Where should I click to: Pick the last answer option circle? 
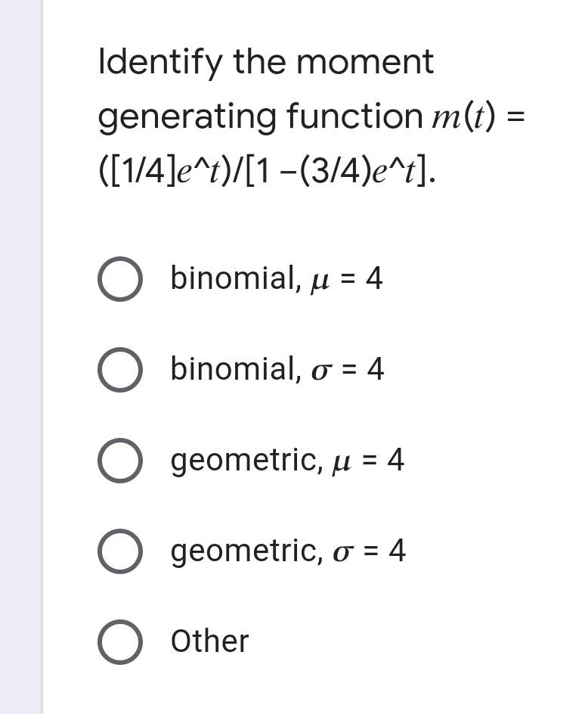point(121,642)
